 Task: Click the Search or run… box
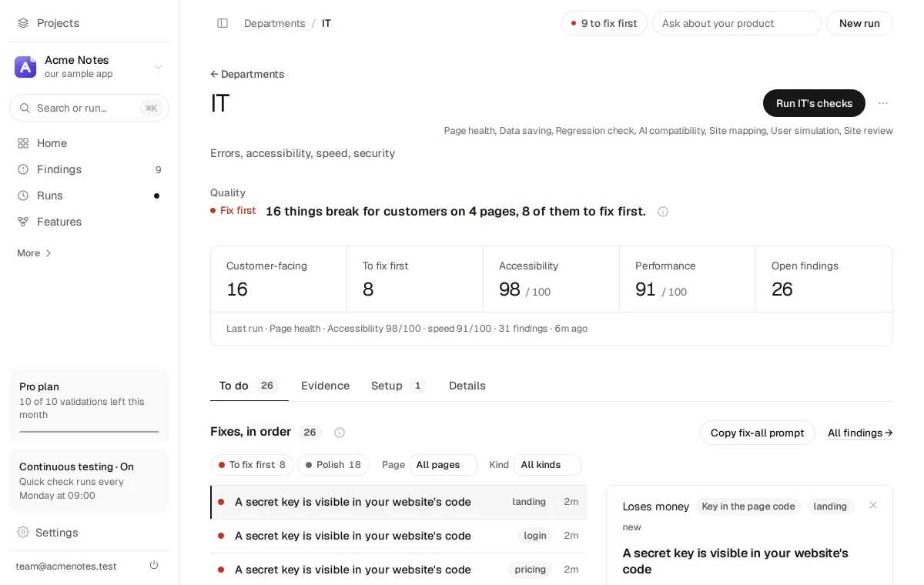coord(89,108)
